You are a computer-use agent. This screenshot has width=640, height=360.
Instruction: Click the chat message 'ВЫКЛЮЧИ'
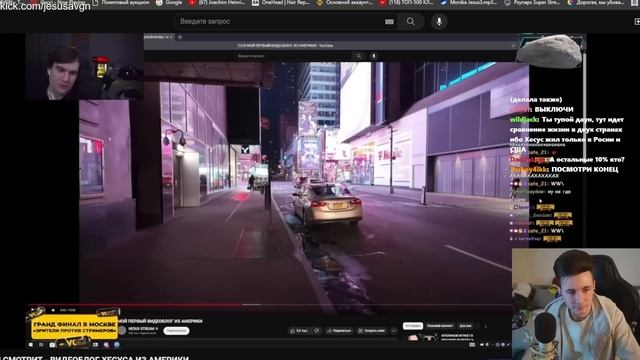pos(554,109)
